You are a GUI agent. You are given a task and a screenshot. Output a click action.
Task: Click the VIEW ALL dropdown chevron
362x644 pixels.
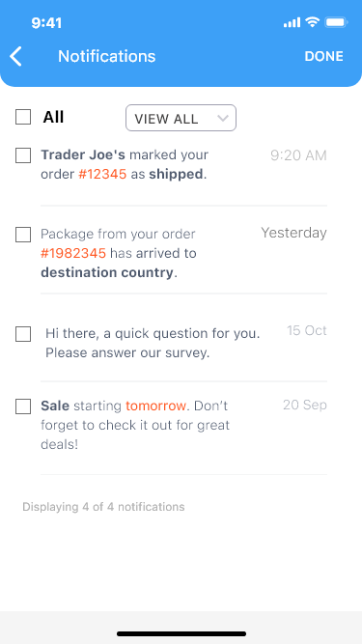[222, 119]
